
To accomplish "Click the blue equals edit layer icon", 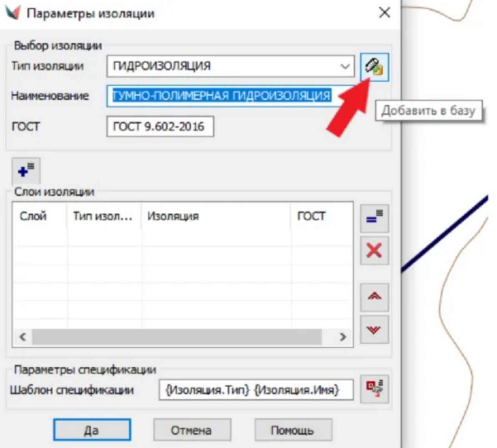I will click(x=374, y=218).
